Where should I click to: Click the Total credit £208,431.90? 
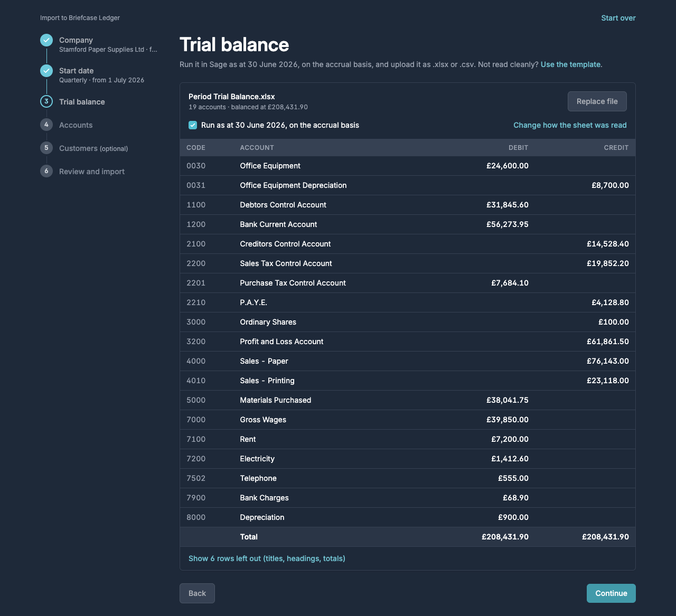(x=605, y=537)
